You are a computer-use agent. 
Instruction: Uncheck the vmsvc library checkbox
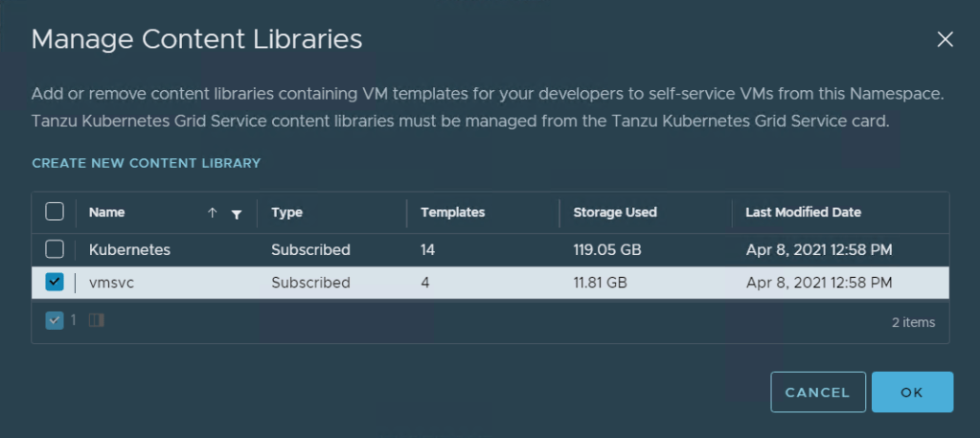[x=55, y=282]
